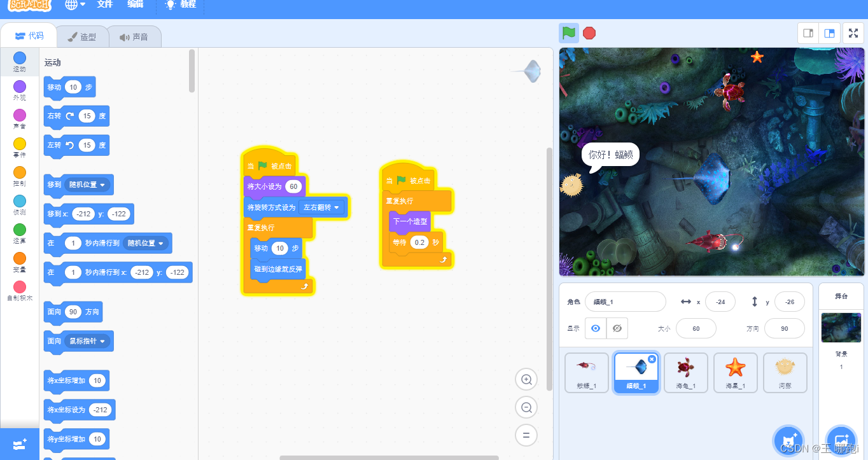Click the 碰到边缘就反弹 workspace block
The height and width of the screenshot is (460, 868).
point(278,268)
